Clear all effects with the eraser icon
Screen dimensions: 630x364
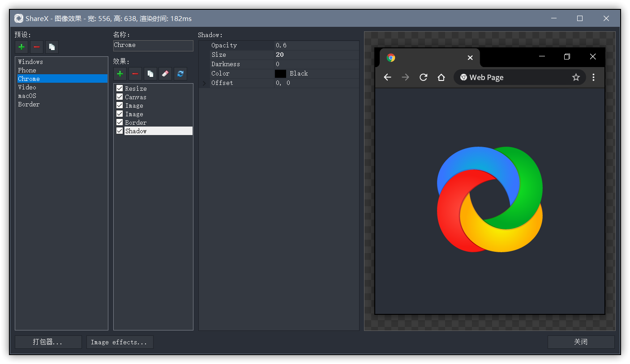tap(165, 74)
